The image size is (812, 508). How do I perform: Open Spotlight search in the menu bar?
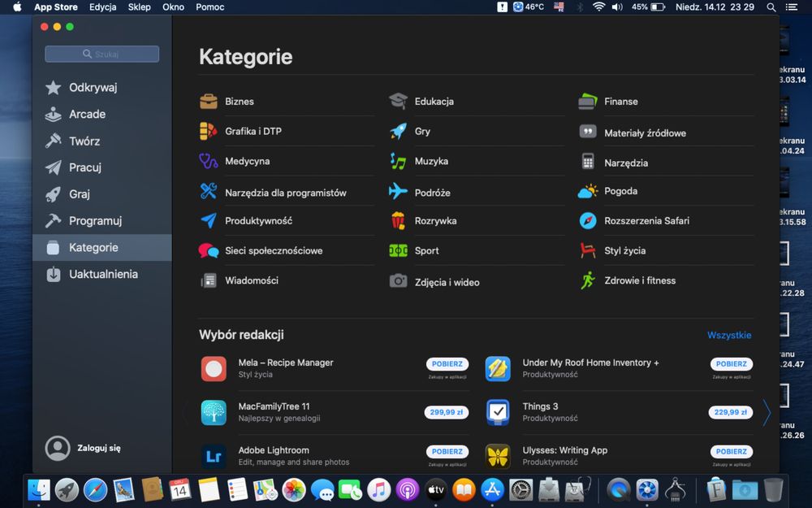[771, 7]
